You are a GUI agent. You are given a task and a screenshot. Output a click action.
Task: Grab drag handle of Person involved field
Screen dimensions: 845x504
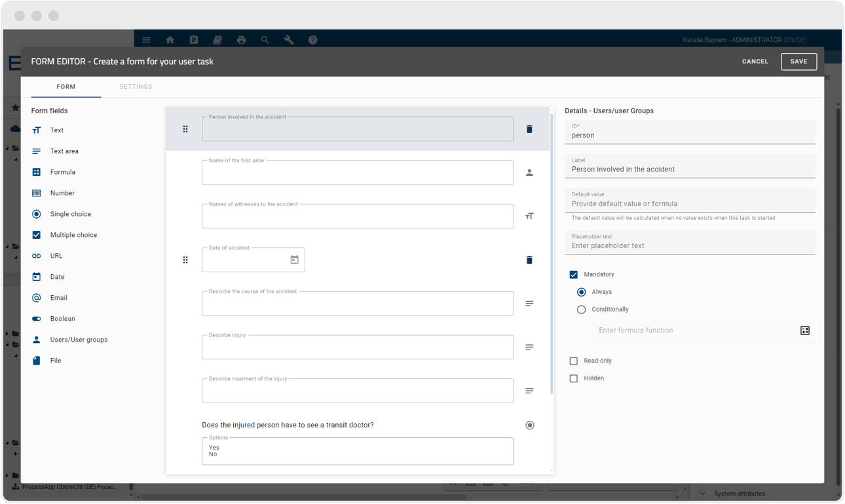pyautogui.click(x=185, y=129)
